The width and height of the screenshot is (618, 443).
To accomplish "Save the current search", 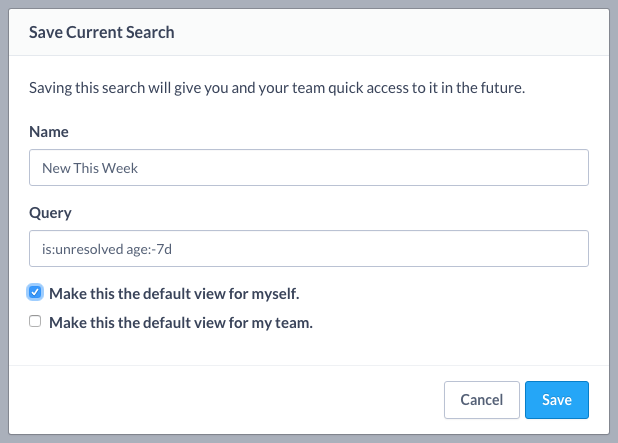I will pos(556,400).
